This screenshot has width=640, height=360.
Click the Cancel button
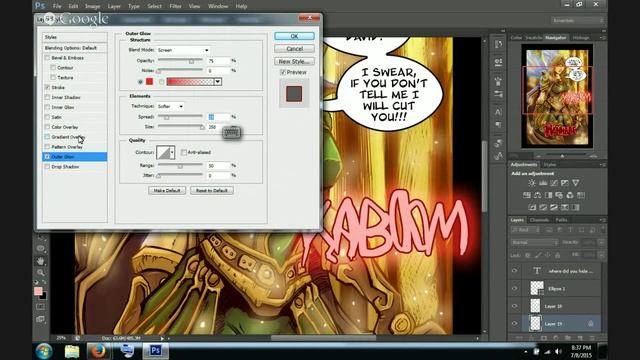[x=294, y=49]
